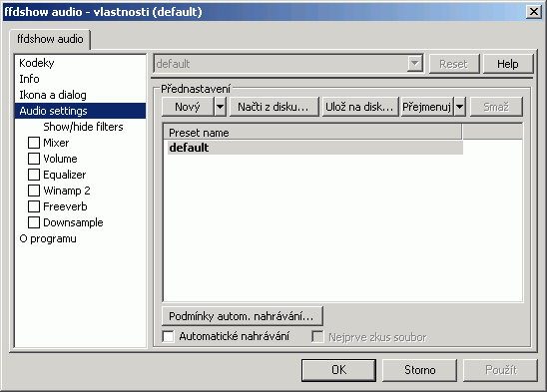Cancel with the Storno button
Viewport: 547px width, 392px height.
(419, 370)
